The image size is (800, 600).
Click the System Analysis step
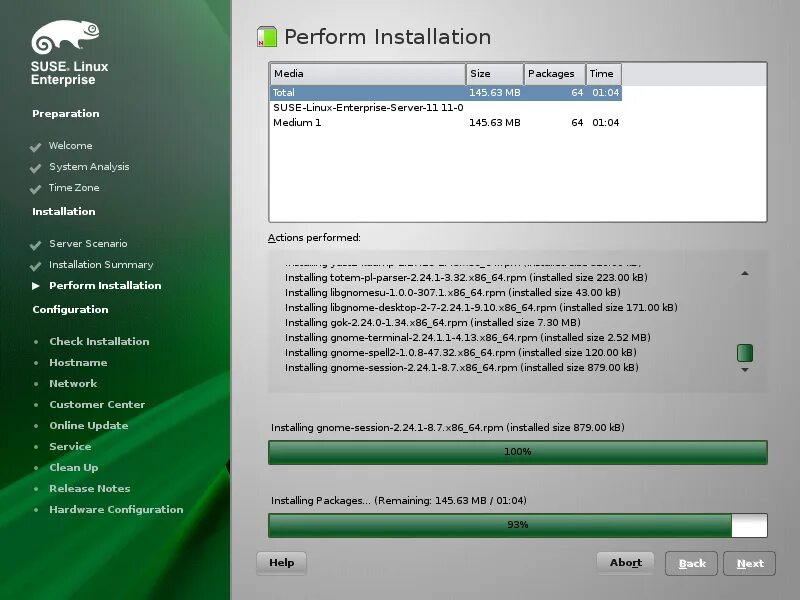(89, 167)
